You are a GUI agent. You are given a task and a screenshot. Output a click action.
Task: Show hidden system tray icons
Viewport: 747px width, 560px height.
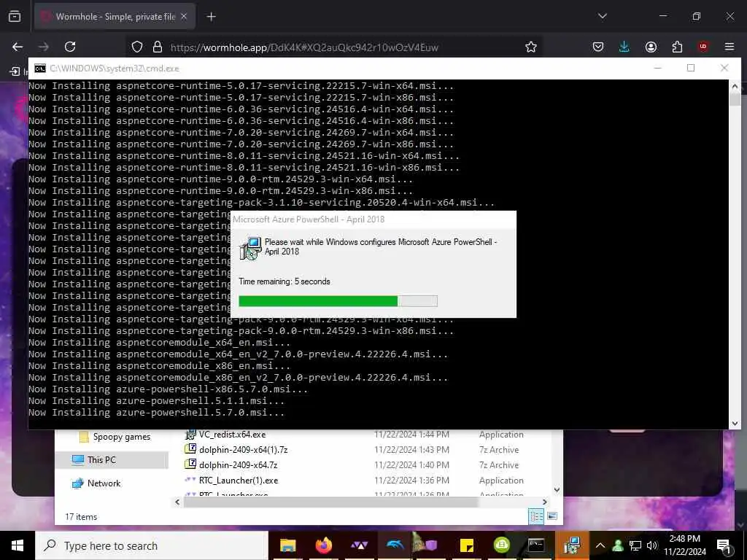[x=600, y=545]
